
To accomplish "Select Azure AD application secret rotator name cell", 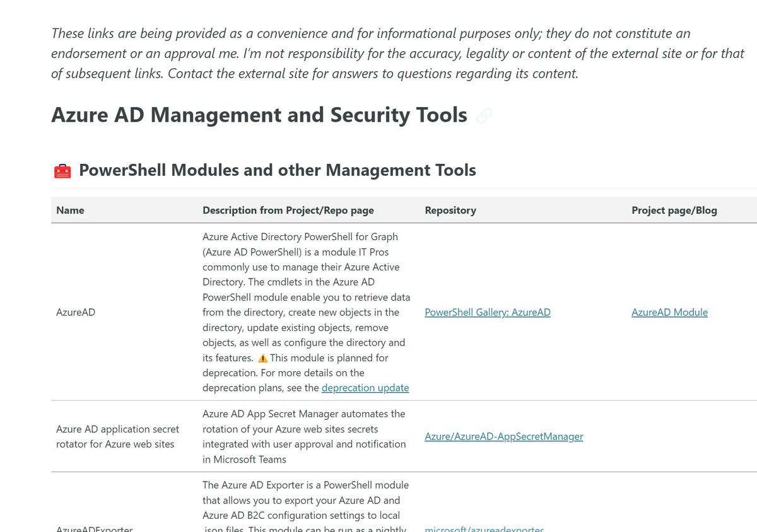I will click(118, 436).
